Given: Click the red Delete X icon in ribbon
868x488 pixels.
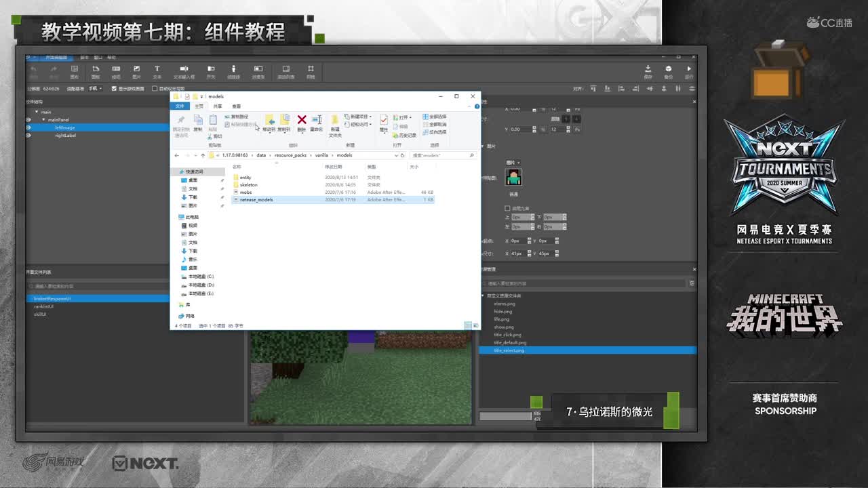Looking at the screenshot, I should tap(302, 120).
